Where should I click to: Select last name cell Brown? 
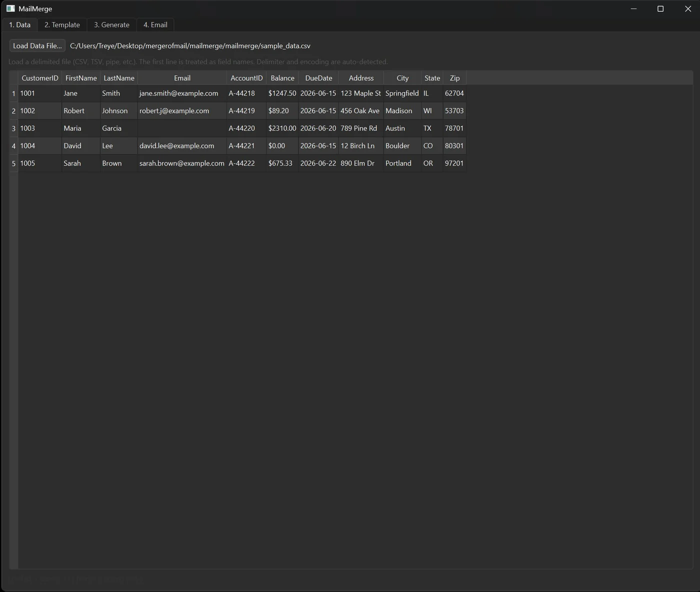119,163
